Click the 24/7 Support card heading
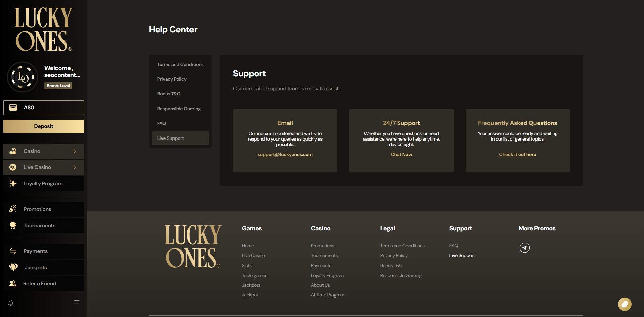Image resolution: width=644 pixels, height=317 pixels. click(401, 123)
